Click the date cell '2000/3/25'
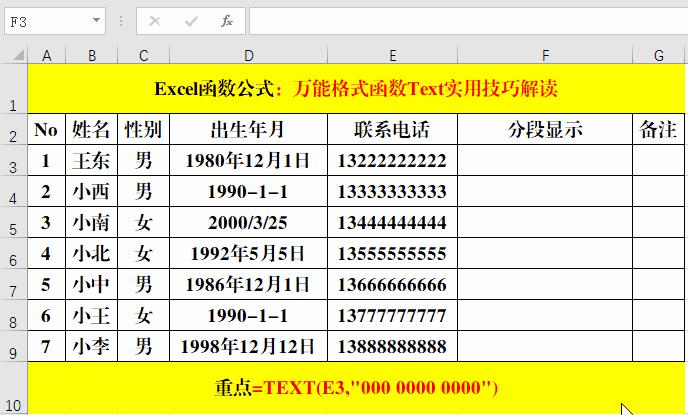Screen dimensions: 688x415 point(248,222)
